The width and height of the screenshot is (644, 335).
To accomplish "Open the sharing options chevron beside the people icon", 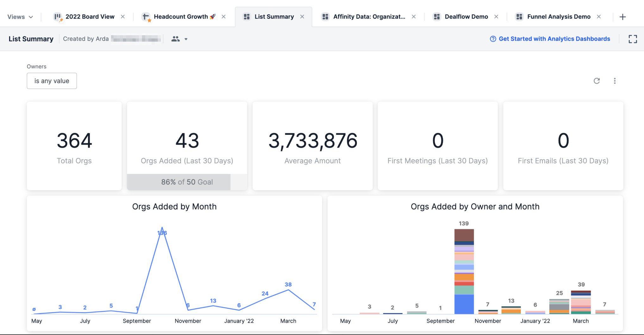I will click(x=186, y=39).
